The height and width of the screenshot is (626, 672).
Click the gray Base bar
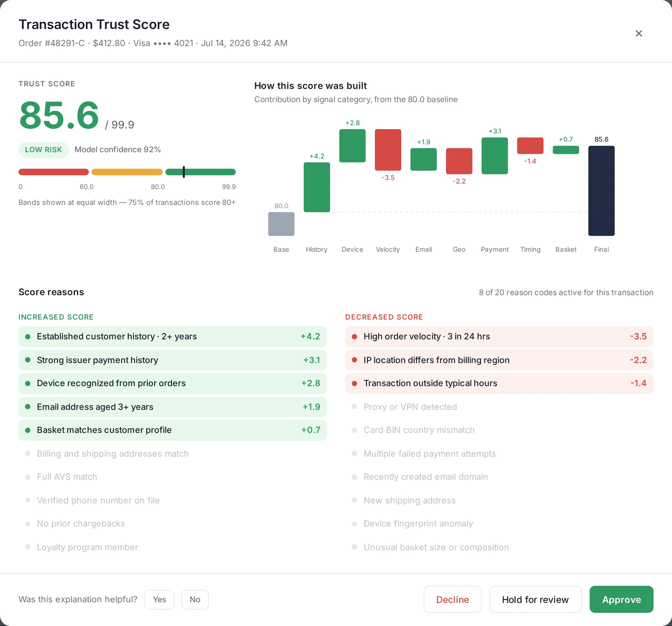[x=281, y=224]
